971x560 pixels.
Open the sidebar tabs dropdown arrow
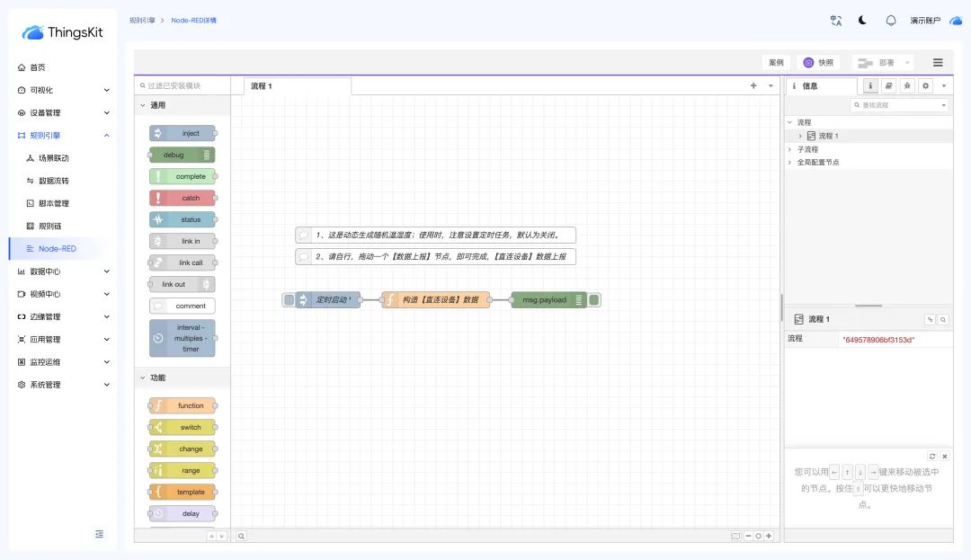[x=944, y=86]
